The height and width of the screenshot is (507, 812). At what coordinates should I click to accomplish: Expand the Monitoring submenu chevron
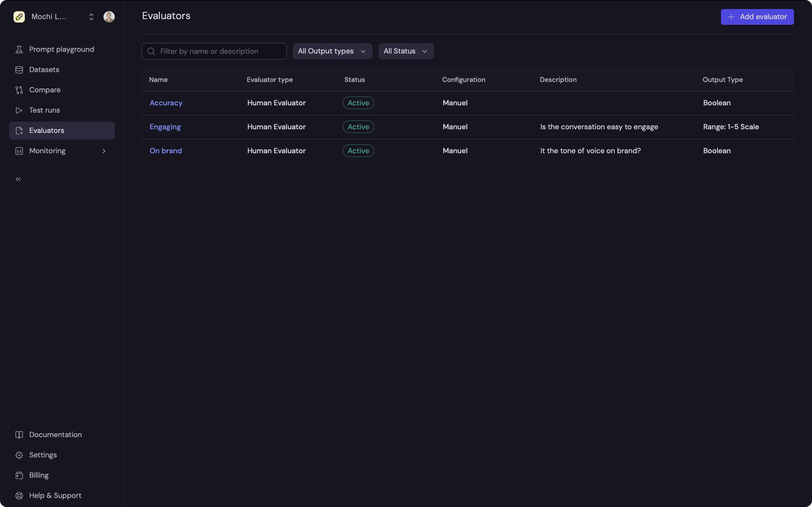click(x=104, y=151)
